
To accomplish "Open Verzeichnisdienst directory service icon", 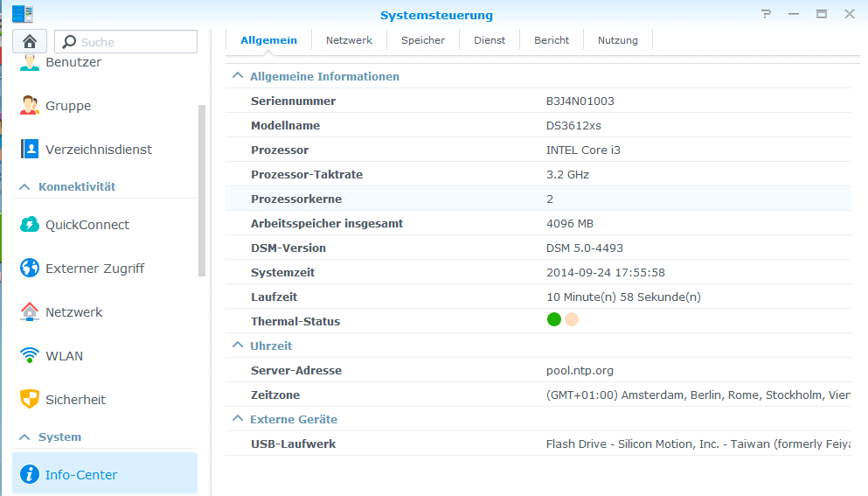I will pos(31,150).
